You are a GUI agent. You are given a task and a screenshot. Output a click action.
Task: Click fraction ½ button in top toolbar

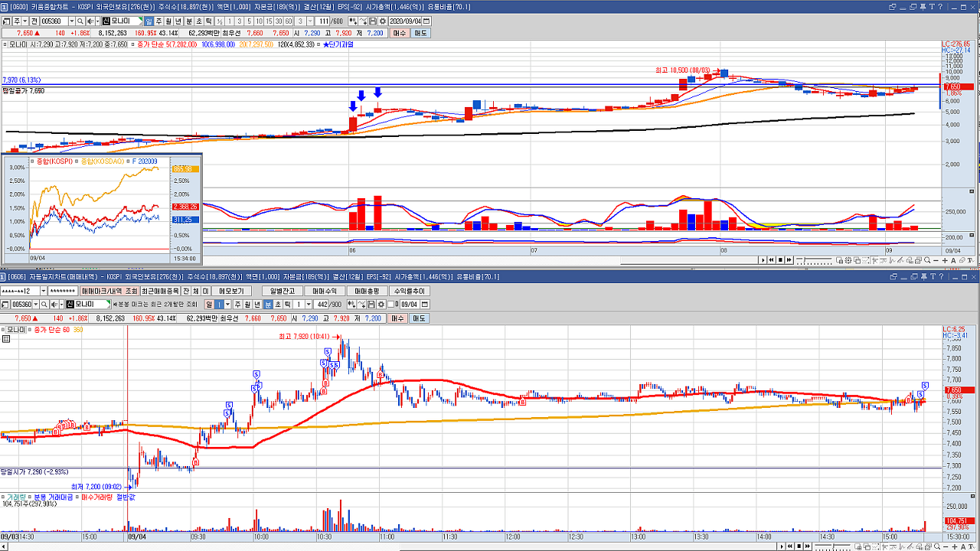220,21
